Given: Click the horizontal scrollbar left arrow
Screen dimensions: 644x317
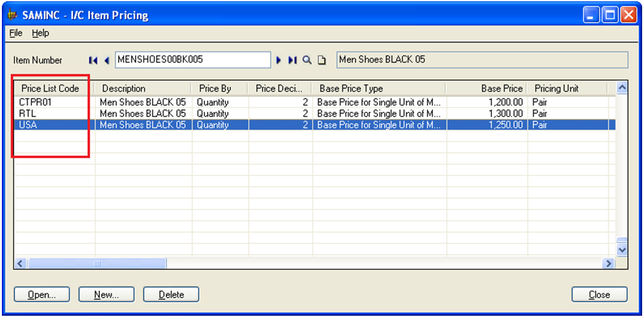Looking at the screenshot, I should click(x=21, y=263).
